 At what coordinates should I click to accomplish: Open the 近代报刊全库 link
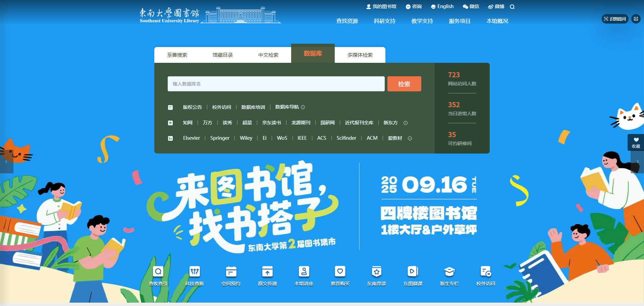(359, 123)
